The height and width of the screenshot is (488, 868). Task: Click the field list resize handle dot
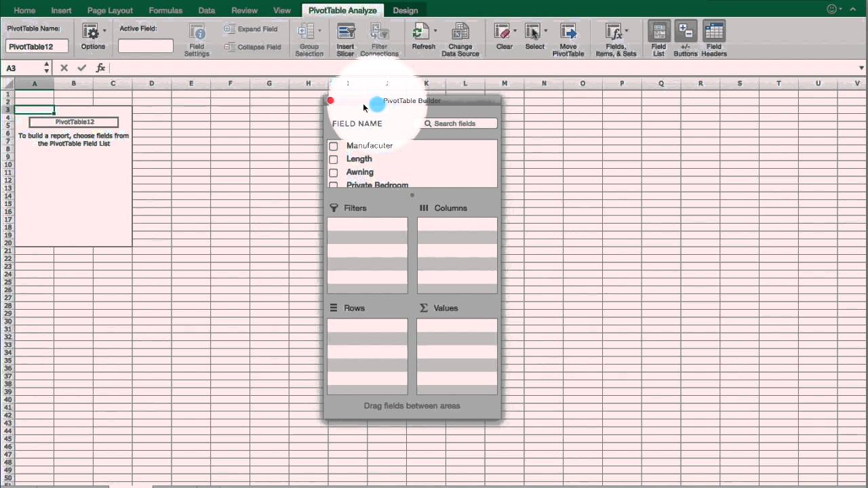click(x=412, y=195)
